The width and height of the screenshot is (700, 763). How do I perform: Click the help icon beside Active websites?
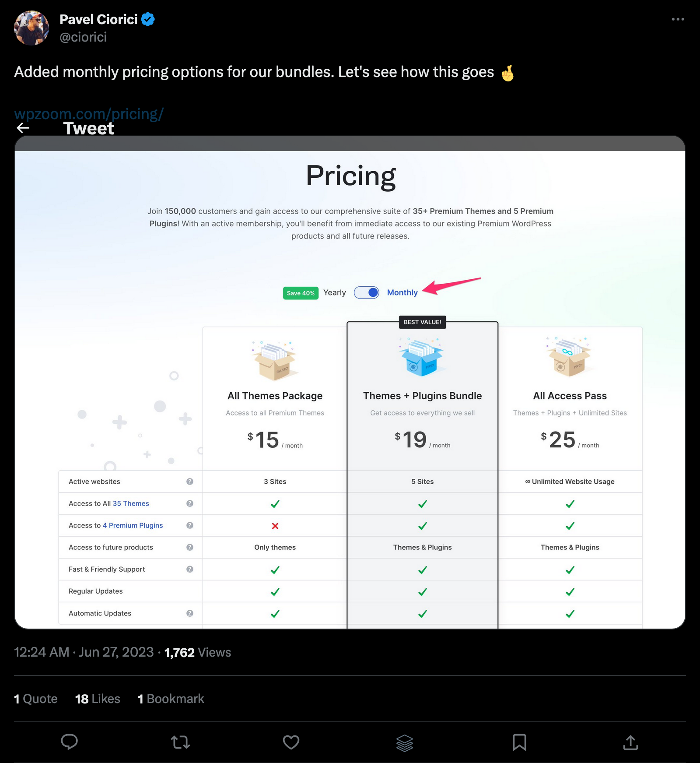(190, 482)
